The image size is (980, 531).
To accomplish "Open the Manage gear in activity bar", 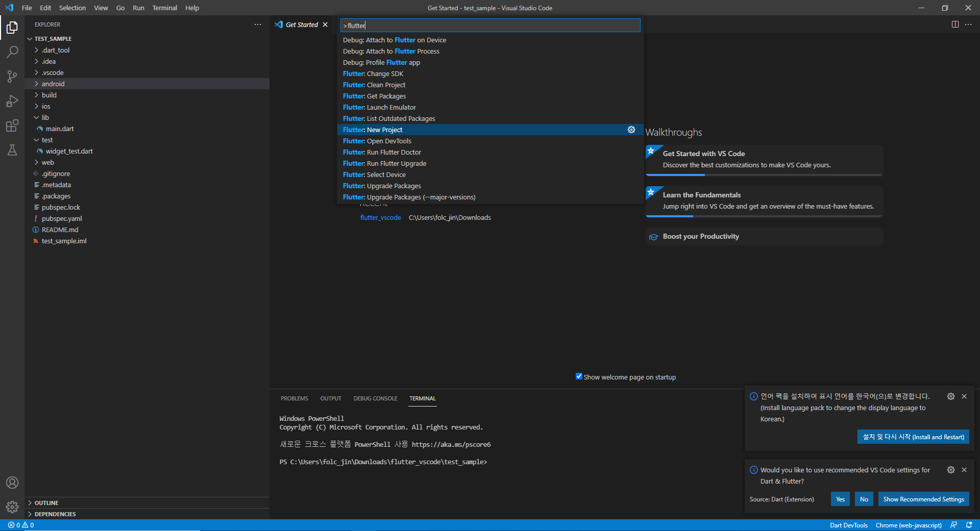I will [12, 507].
